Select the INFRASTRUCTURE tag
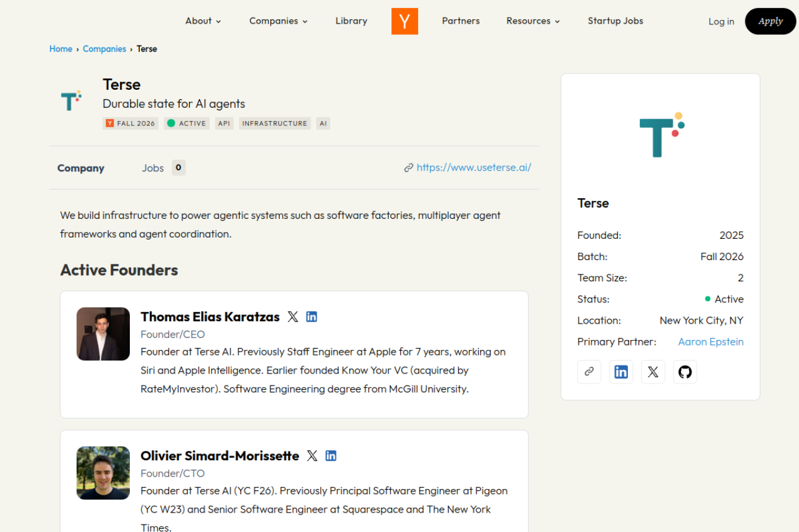The width and height of the screenshot is (799, 532). [x=275, y=123]
